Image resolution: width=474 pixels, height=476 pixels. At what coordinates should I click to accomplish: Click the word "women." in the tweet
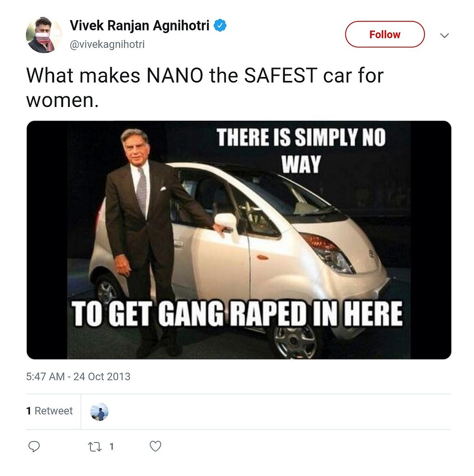(x=62, y=100)
